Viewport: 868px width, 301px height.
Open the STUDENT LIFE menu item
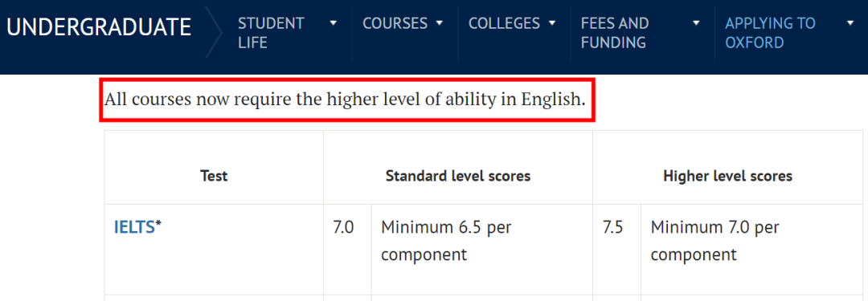point(272,33)
